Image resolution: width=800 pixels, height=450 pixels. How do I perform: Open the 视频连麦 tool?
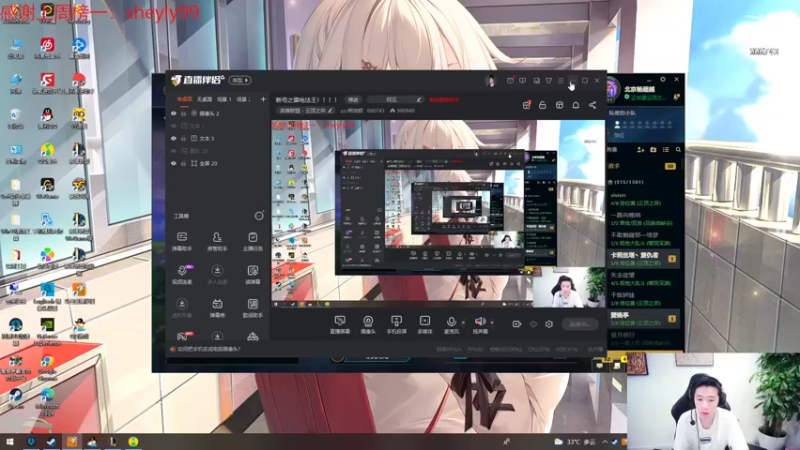pyautogui.click(x=182, y=274)
